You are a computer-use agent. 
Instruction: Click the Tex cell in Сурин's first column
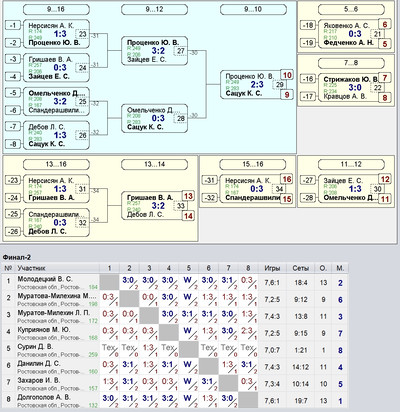coord(109,350)
